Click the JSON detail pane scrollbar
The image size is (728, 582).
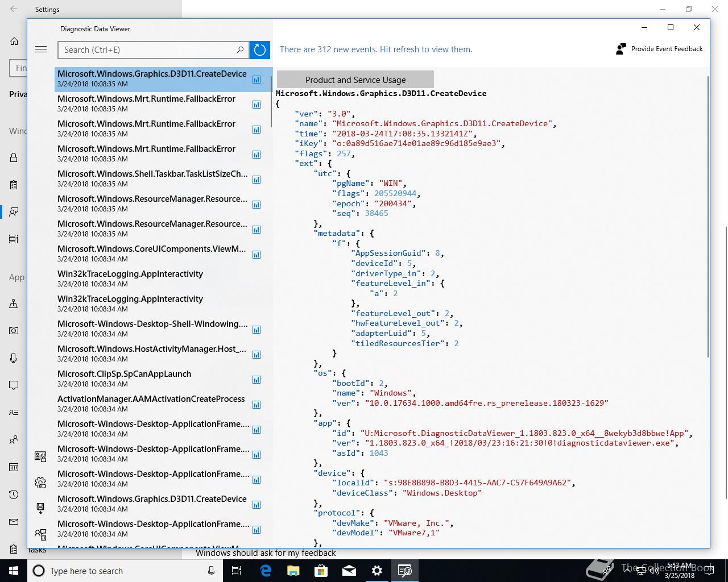coord(708,216)
